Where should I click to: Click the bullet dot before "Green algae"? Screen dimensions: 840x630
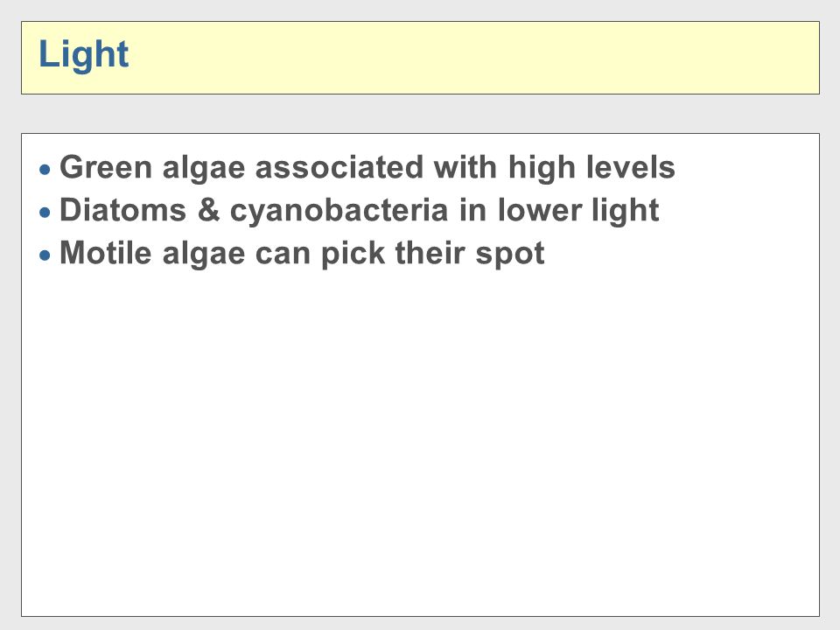[x=45, y=170]
